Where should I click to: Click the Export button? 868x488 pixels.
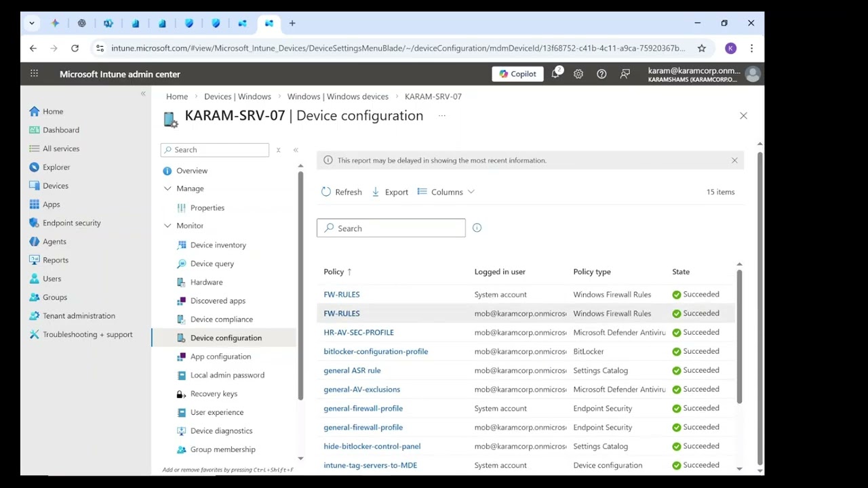pyautogui.click(x=390, y=192)
